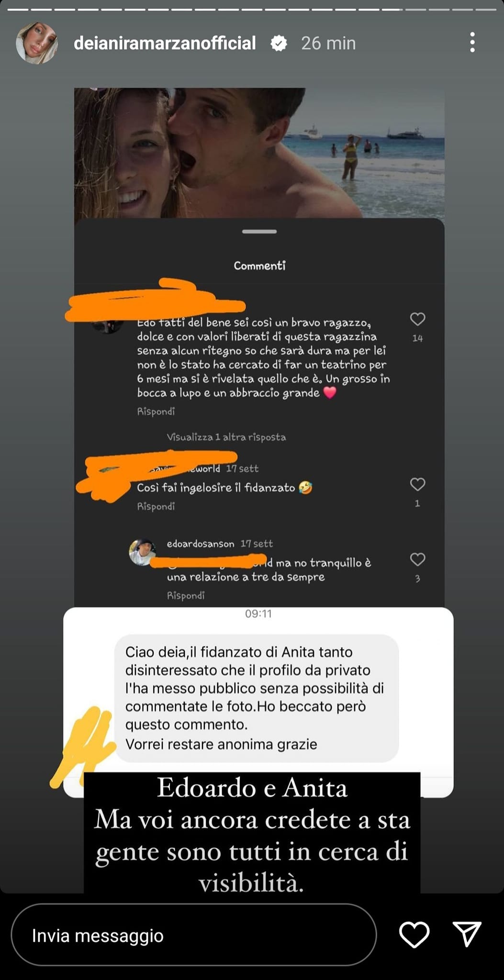Image resolution: width=504 pixels, height=980 pixels.
Task: Like the story with the heart icon
Action: pyautogui.click(x=414, y=935)
